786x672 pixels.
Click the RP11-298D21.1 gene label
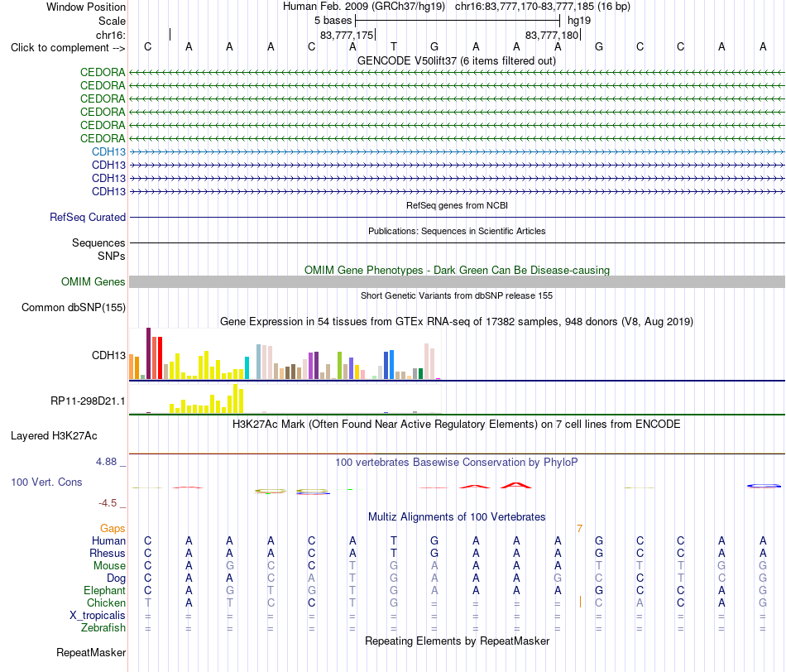(88, 401)
